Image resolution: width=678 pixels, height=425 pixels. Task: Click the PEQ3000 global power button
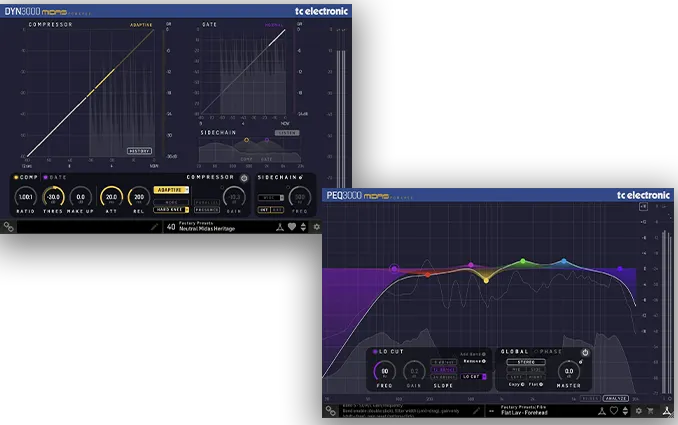585,352
